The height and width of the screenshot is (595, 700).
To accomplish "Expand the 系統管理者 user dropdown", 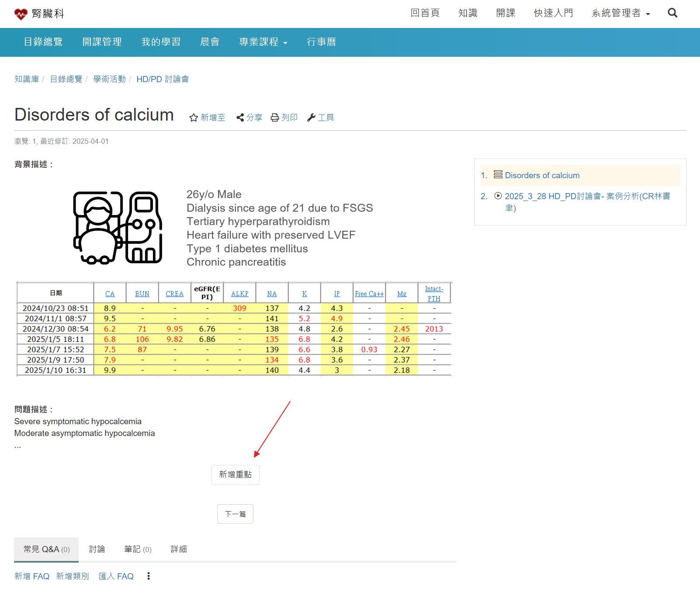I will click(x=620, y=13).
